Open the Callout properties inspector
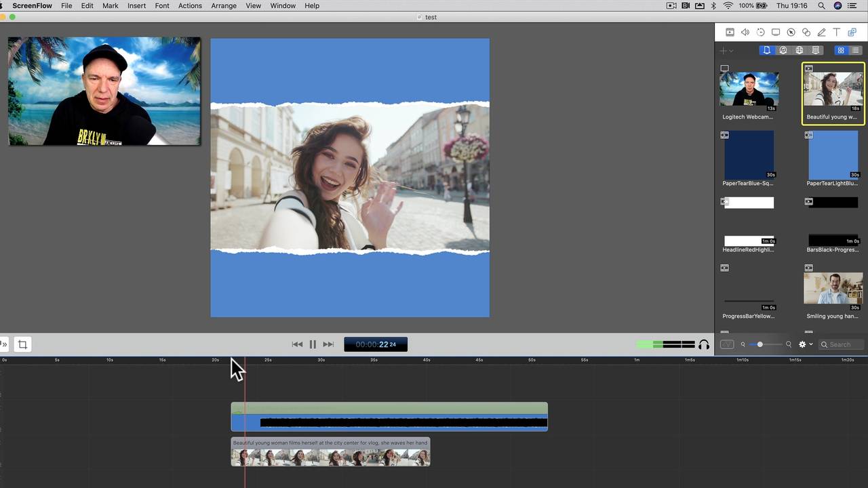This screenshot has width=868, height=488. pyautogui.click(x=791, y=32)
